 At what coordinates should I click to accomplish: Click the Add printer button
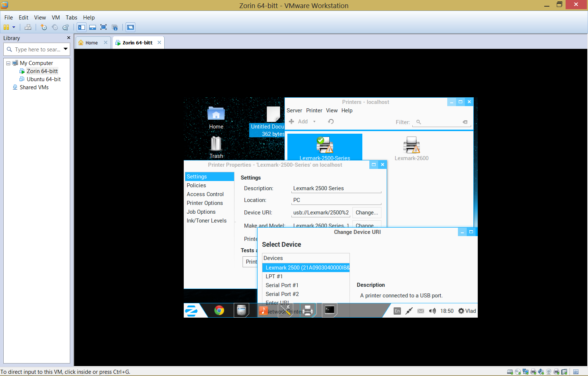(x=299, y=122)
